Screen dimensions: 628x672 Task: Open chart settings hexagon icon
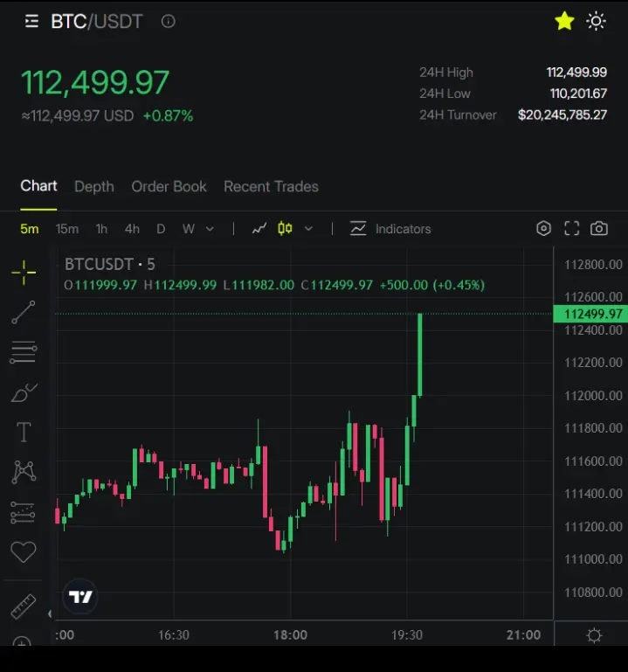click(x=543, y=228)
